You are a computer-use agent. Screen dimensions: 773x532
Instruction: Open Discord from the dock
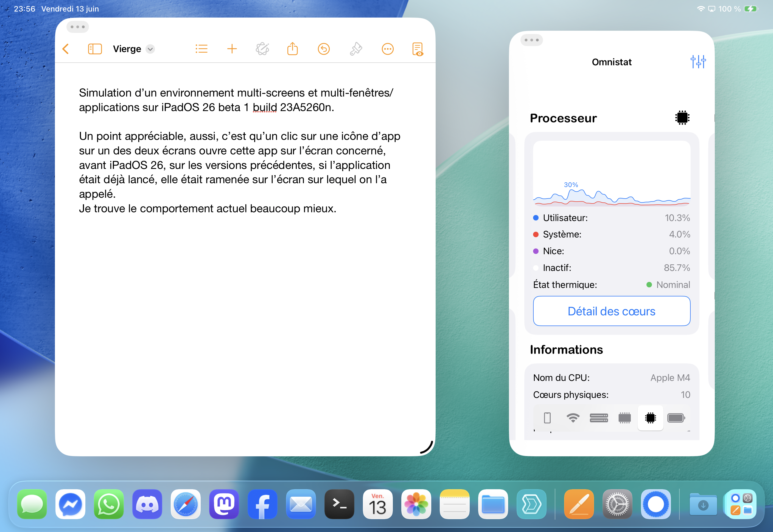tap(147, 504)
